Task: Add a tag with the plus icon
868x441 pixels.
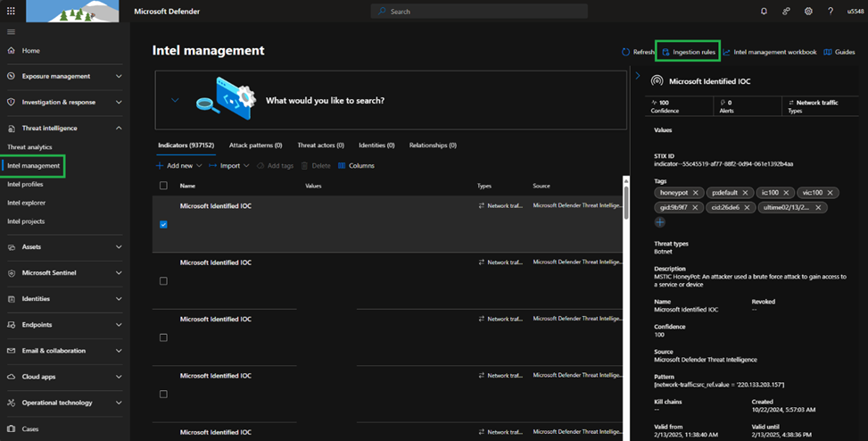Action: click(660, 222)
